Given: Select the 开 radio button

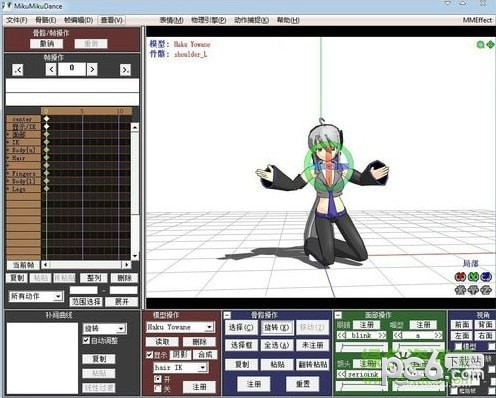Looking at the screenshot, I should tap(158, 379).
